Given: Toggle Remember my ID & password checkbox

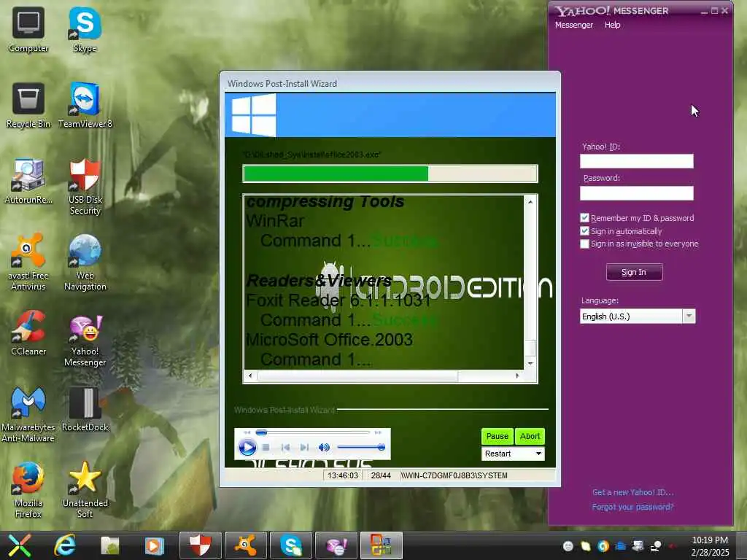Looking at the screenshot, I should 584,217.
